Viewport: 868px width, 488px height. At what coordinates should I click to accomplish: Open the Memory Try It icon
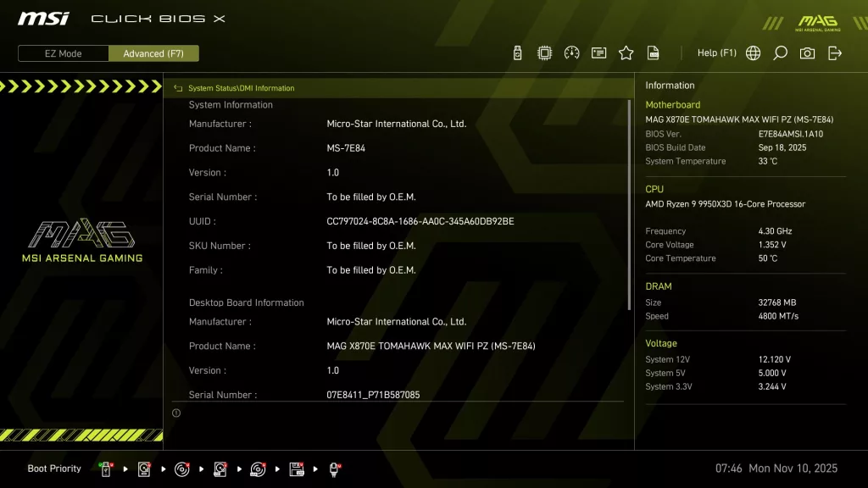point(598,53)
